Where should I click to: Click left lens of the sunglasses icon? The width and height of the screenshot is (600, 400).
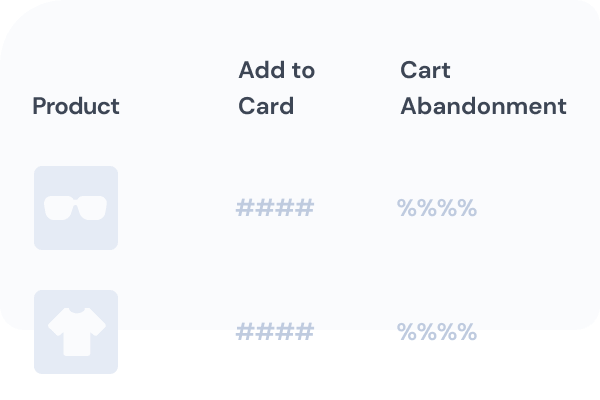point(59,208)
